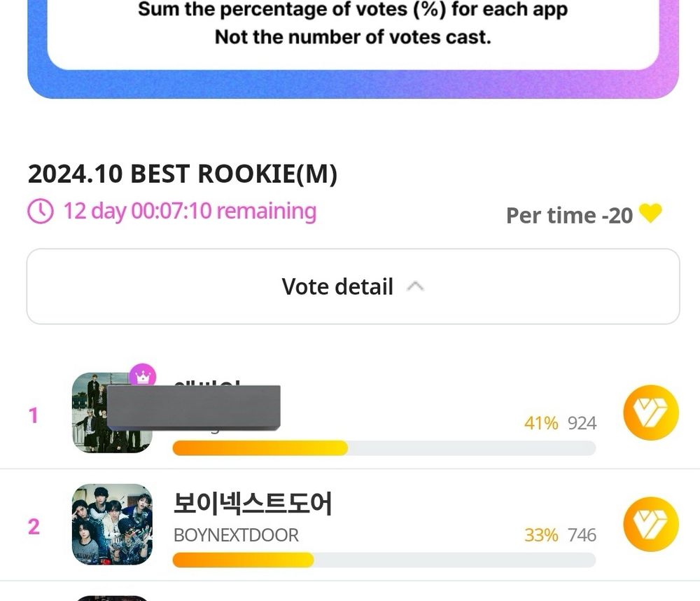The height and width of the screenshot is (601, 700).
Task: Click the Sum the percentage notice box
Action: [x=353, y=32]
